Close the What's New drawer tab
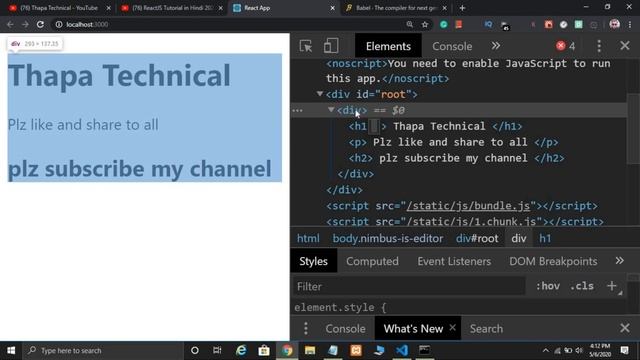640x360 pixels. click(x=452, y=327)
